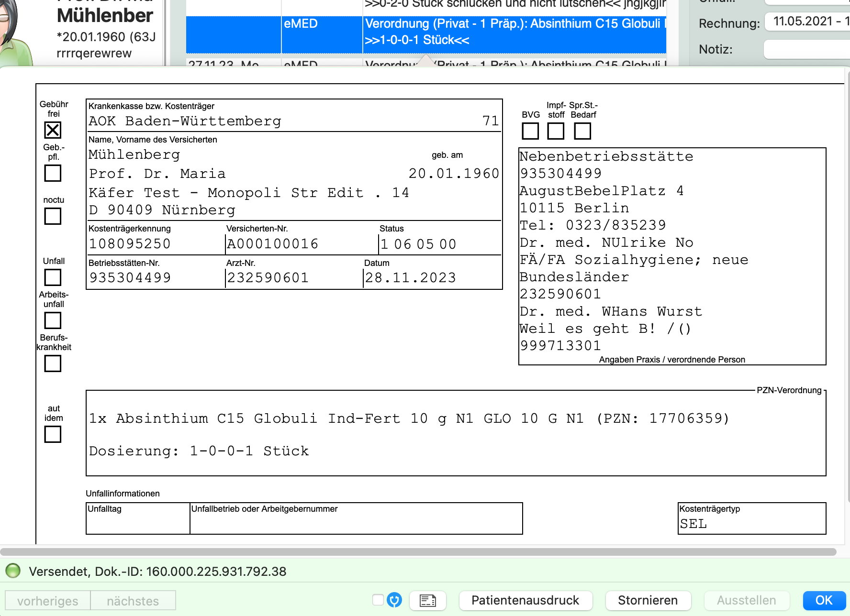850x616 pixels.
Task: Click the Patientenausdruck button
Action: coord(526,600)
